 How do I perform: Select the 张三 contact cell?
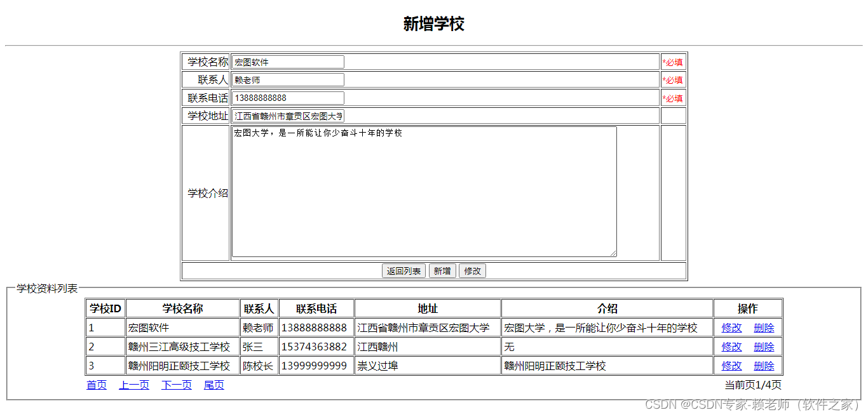tap(259, 347)
